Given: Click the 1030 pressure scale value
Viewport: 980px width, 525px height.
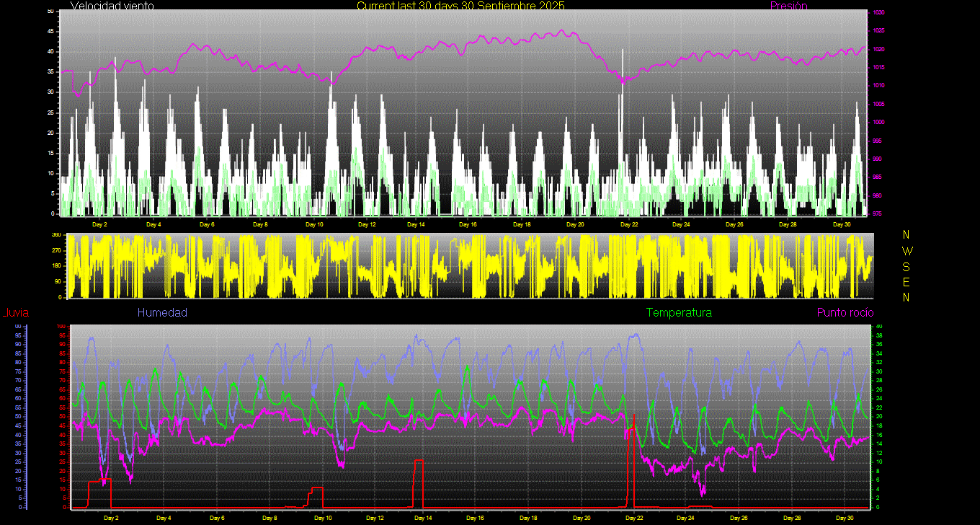Looking at the screenshot, I should 878,13.
